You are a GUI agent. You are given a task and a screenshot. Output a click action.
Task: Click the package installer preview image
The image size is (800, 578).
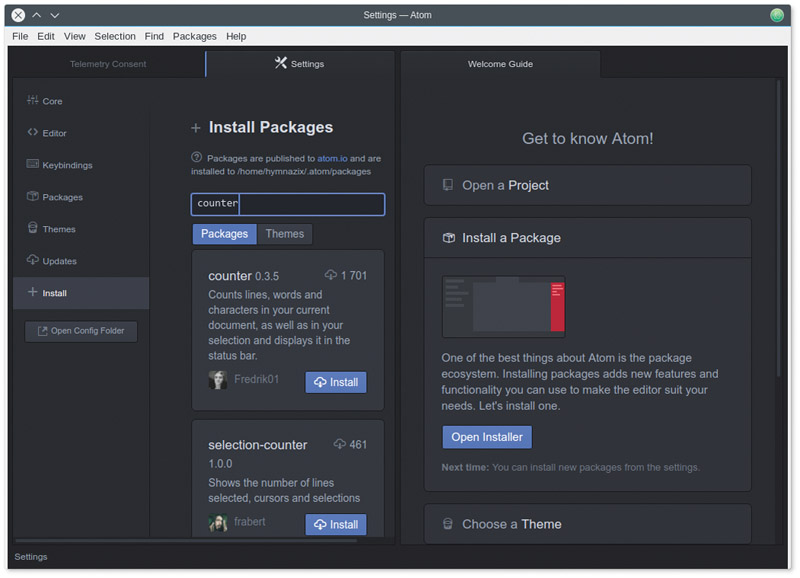coord(504,307)
